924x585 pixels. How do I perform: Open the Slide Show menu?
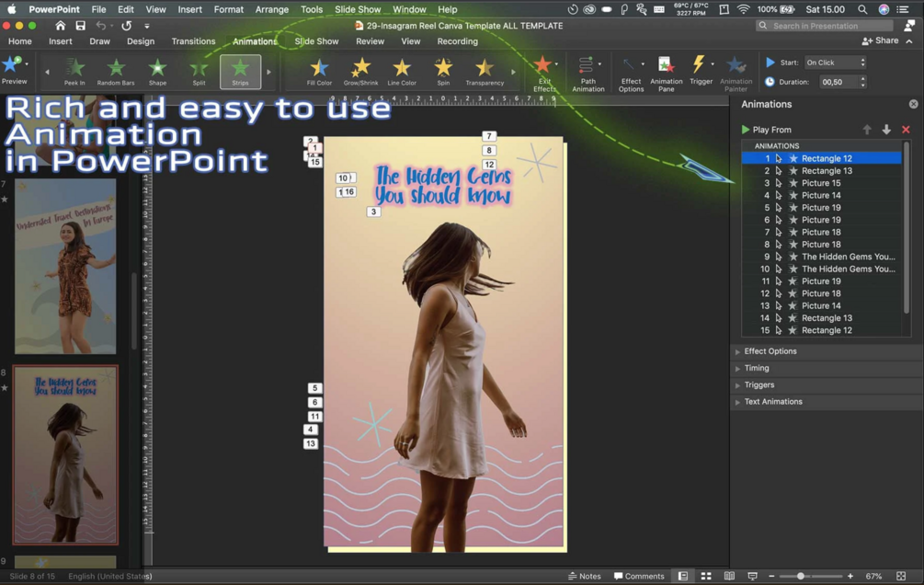tap(358, 9)
